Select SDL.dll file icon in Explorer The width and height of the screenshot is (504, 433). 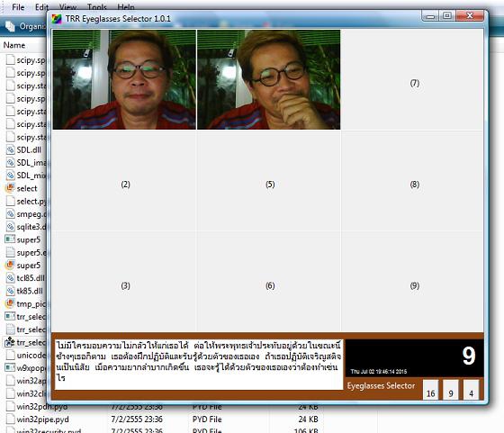(x=10, y=149)
